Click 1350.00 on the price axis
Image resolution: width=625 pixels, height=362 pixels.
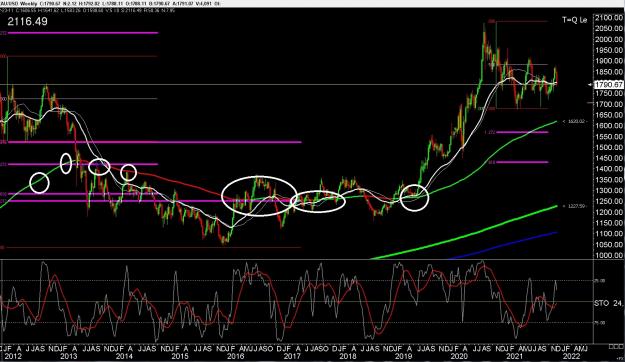pos(609,180)
